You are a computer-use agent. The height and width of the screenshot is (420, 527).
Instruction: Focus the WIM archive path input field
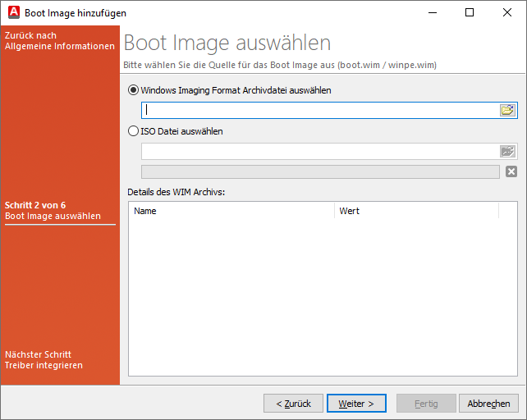click(320, 110)
